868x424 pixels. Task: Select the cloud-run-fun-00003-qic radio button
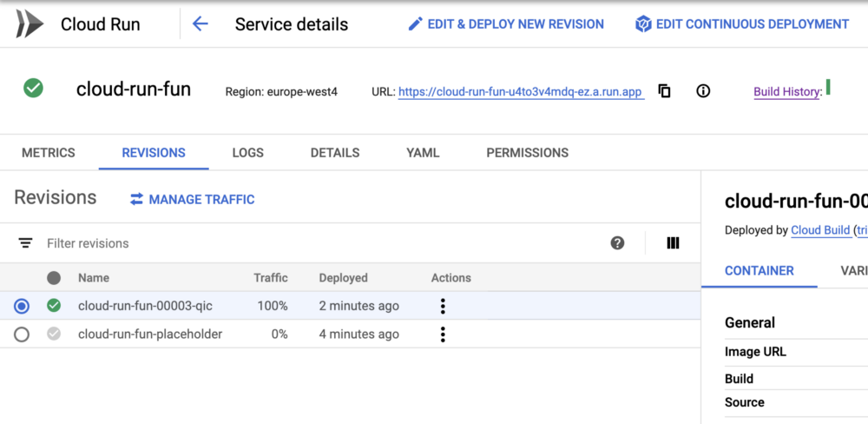point(22,306)
